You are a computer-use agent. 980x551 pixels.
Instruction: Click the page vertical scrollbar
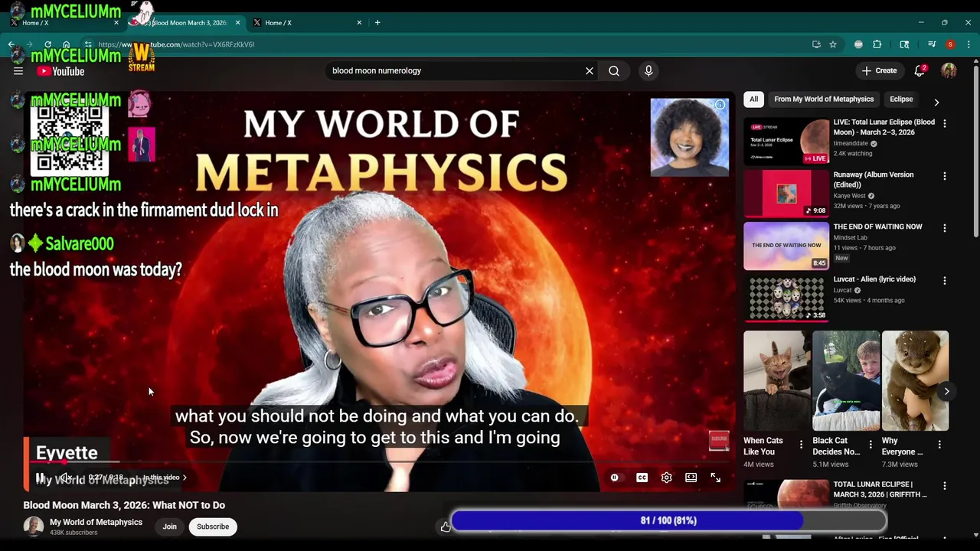point(975,152)
